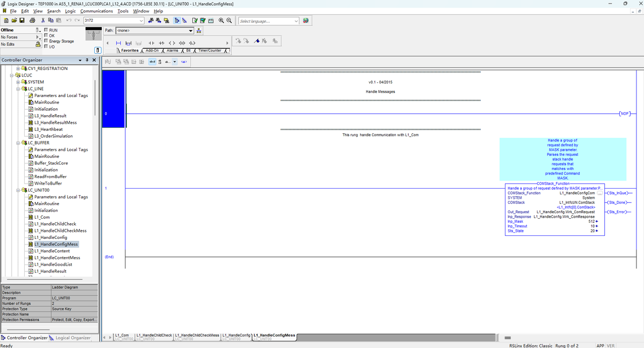Image resolution: width=644 pixels, height=348 pixels.
Task: Switch to the L1_HandleConfig routine tab
Action: [236, 336]
